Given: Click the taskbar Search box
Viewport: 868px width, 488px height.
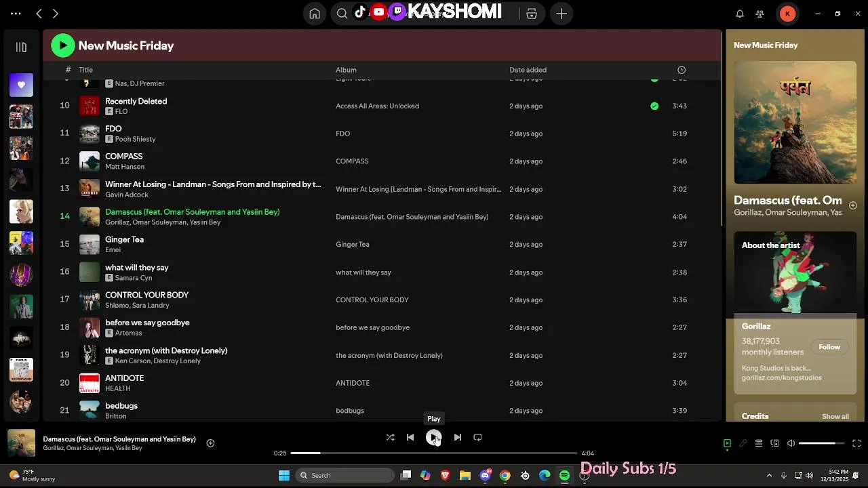Looking at the screenshot, I should [x=346, y=475].
